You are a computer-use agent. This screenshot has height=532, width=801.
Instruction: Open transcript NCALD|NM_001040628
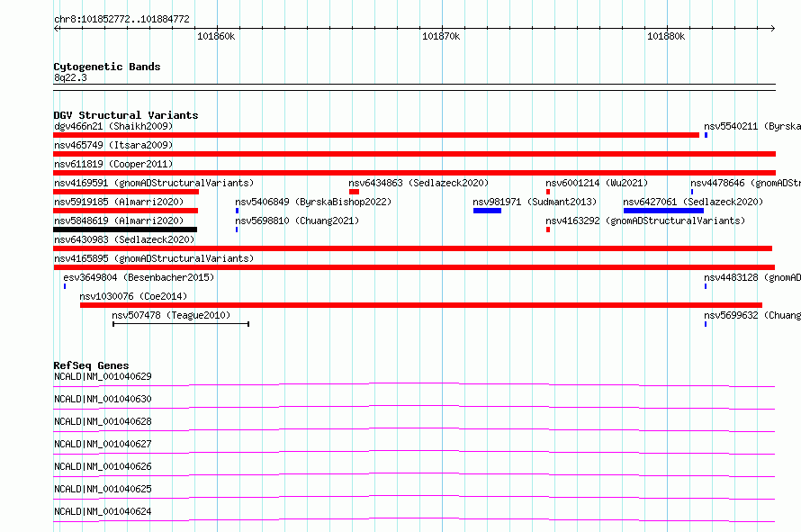click(x=103, y=421)
